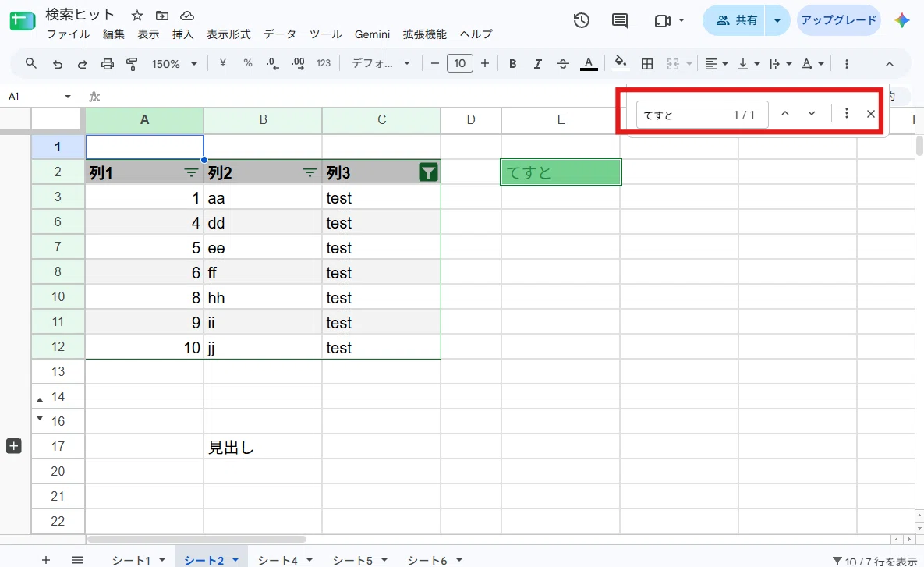
Task: Open the zoom level dropdown
Action: tap(175, 64)
